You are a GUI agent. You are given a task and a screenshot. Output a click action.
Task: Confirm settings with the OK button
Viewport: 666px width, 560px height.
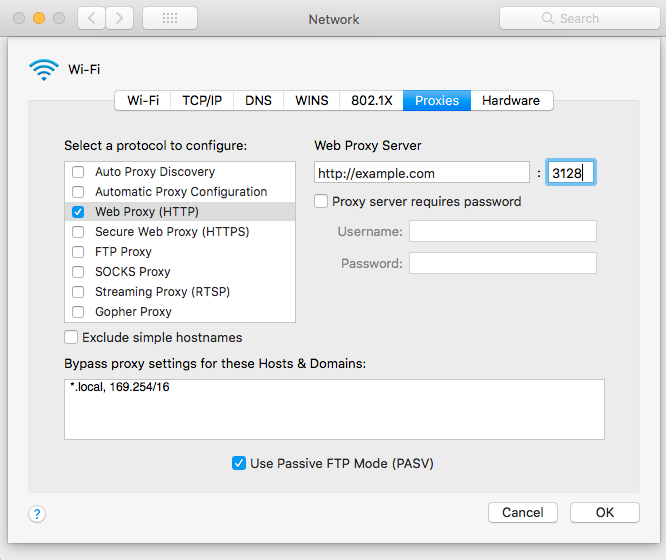tap(604, 512)
